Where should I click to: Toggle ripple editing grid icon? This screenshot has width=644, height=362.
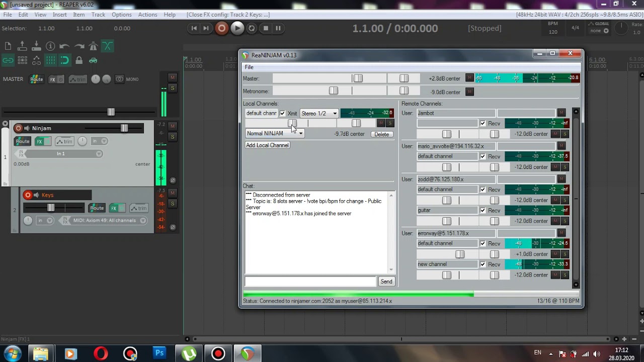(x=22, y=60)
